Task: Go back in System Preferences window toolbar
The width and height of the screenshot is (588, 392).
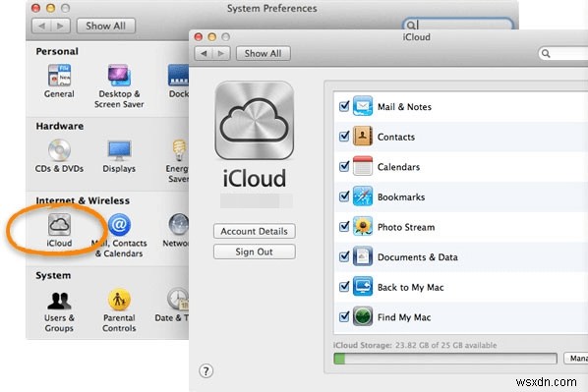Action: (x=41, y=26)
